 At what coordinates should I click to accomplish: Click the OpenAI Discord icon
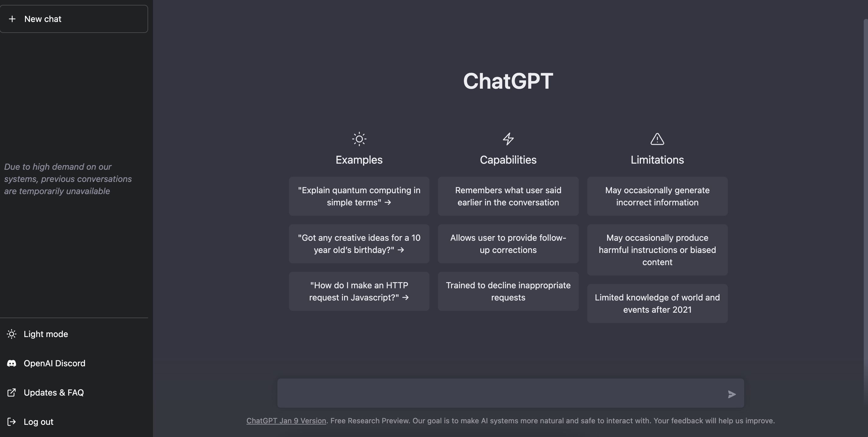(x=11, y=364)
